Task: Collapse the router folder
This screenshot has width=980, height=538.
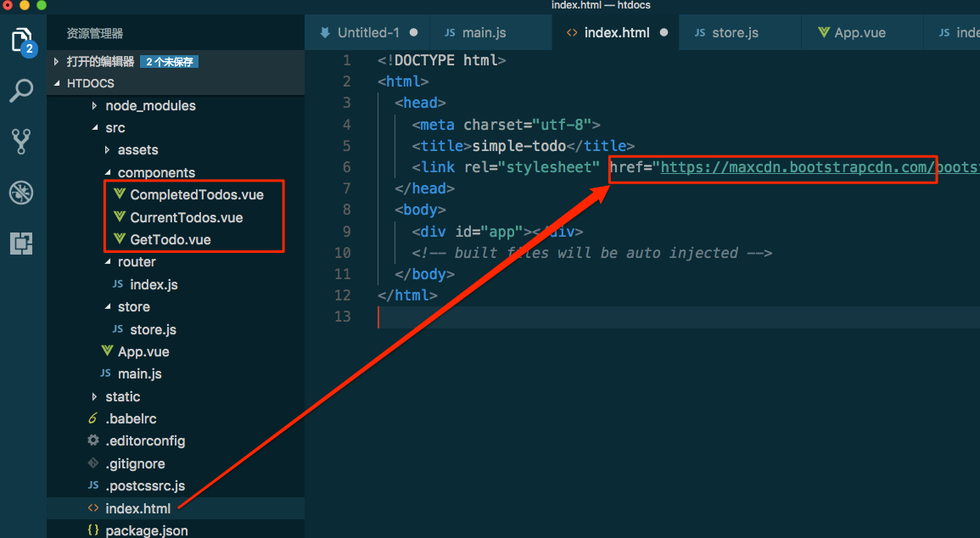Action: pyautogui.click(x=108, y=262)
